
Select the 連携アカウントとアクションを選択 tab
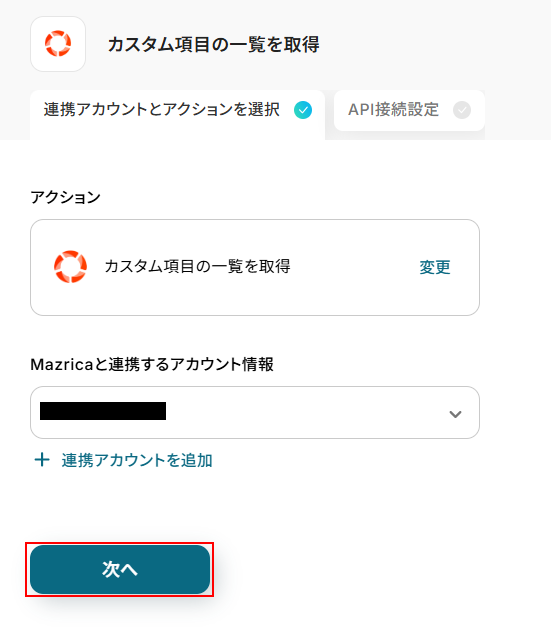coord(177,115)
